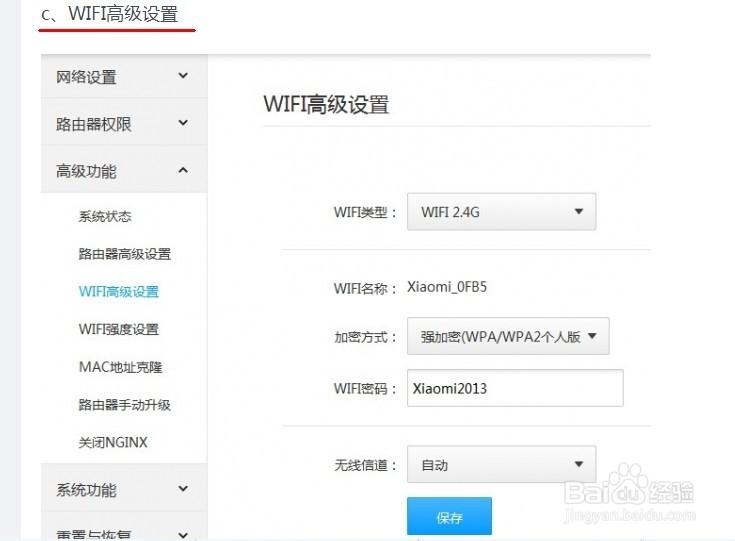
Task: Select the WIFI高级设置 sidebar item
Action: (119, 292)
